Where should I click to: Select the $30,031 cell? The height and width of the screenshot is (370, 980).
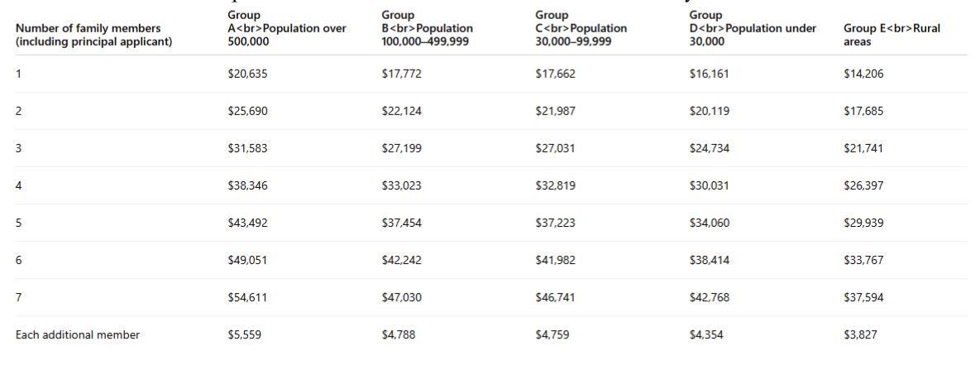pos(709,185)
